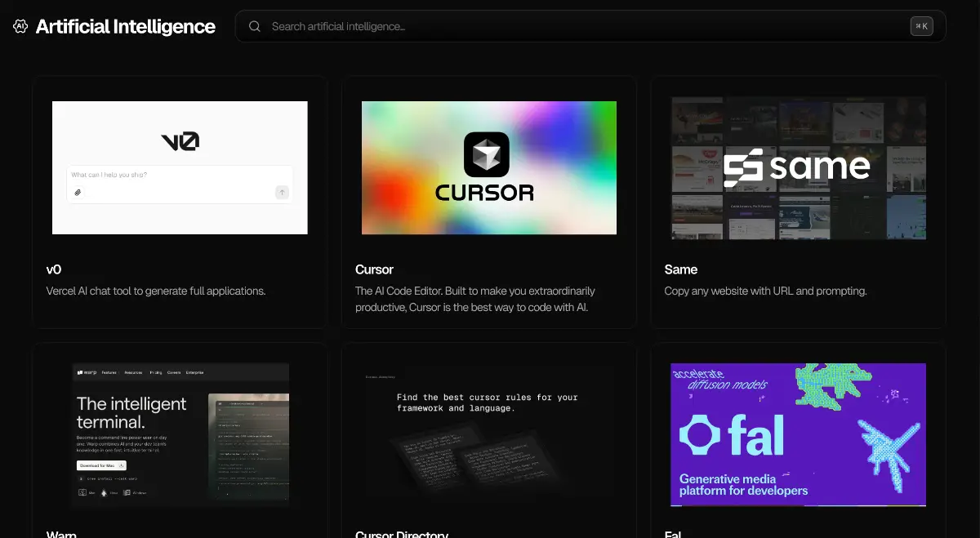Select the Cursor Directory card title
This screenshot has width=980, height=538.
401,535
